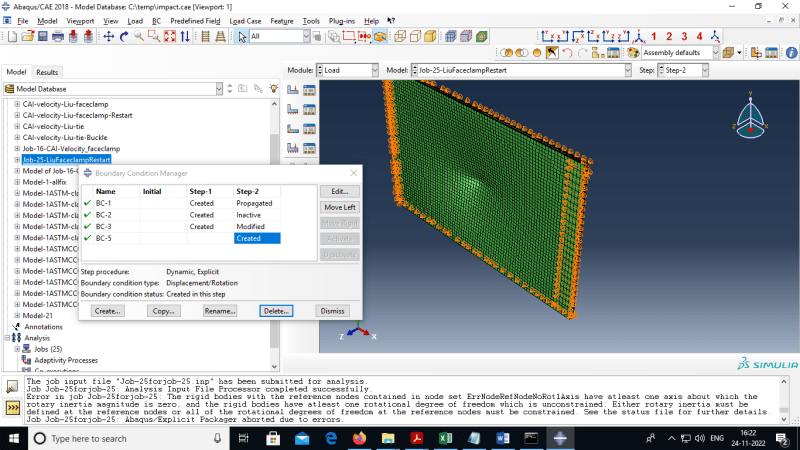800x450 pixels.
Task: Apply the isometric view icon
Action: coord(639,36)
